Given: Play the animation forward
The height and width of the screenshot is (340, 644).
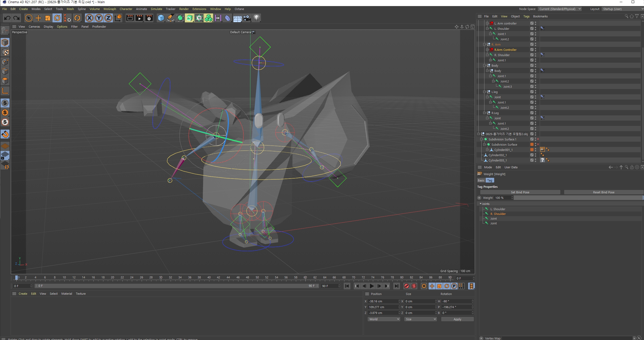Looking at the screenshot, I should 372,286.
